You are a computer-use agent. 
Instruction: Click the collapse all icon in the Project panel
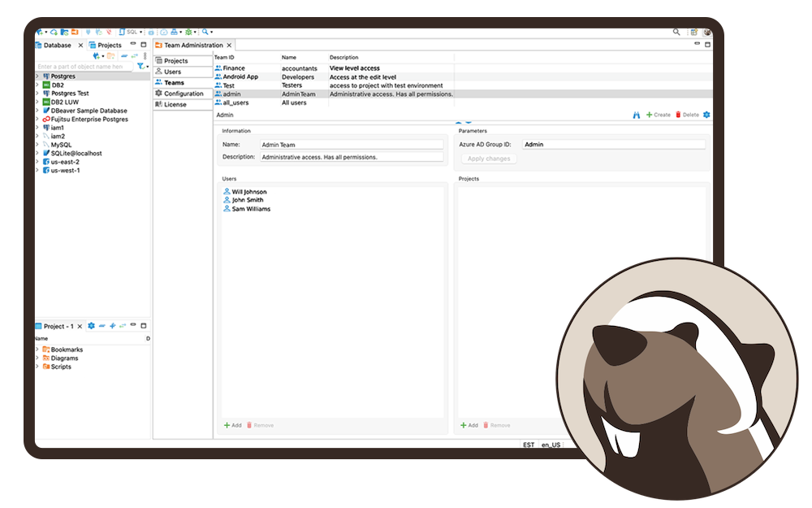102,326
